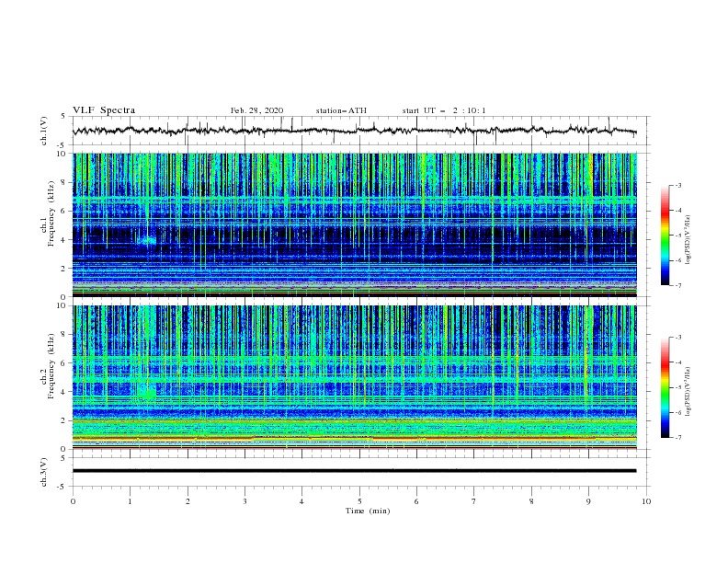Click the "ch.1(V)" axis label

(x=44, y=131)
